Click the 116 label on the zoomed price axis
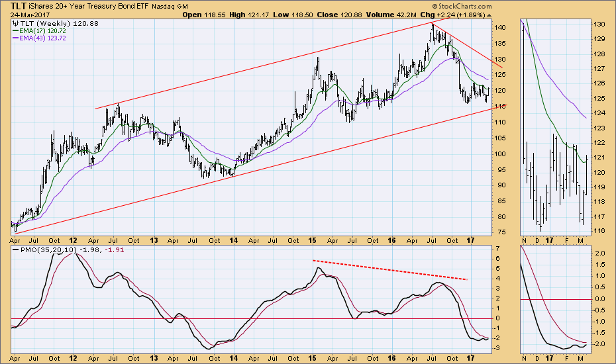 pyautogui.click(x=599, y=231)
